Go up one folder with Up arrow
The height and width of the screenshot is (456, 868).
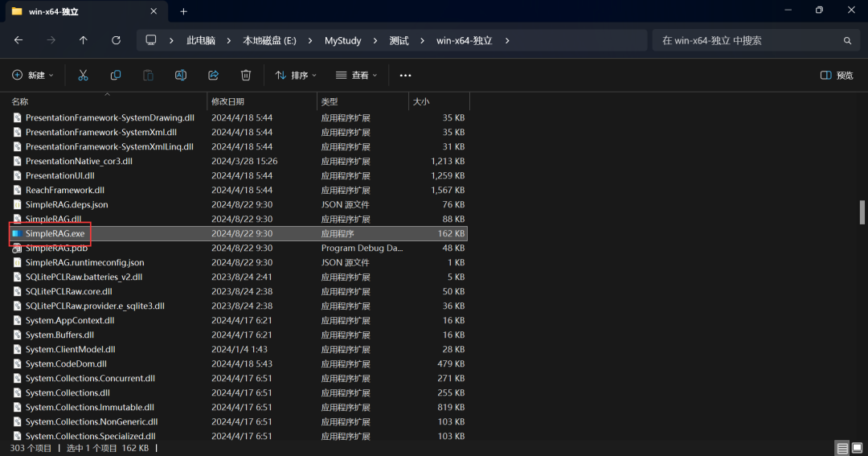(84, 40)
